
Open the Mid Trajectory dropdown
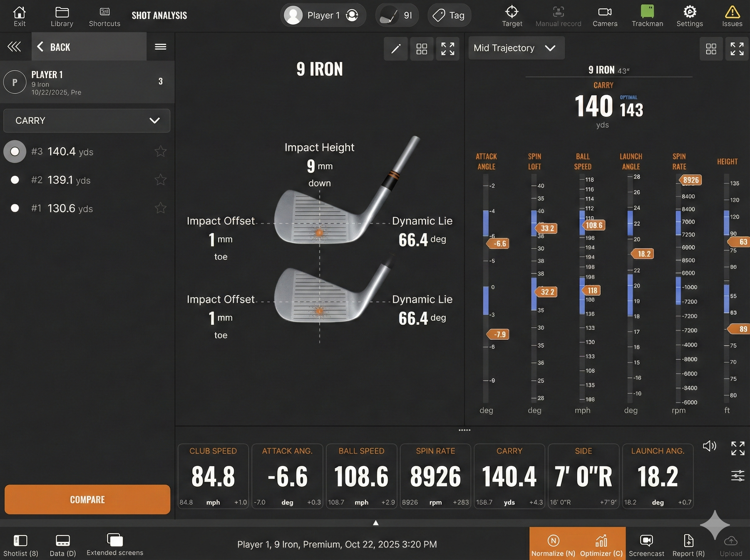pyautogui.click(x=516, y=48)
